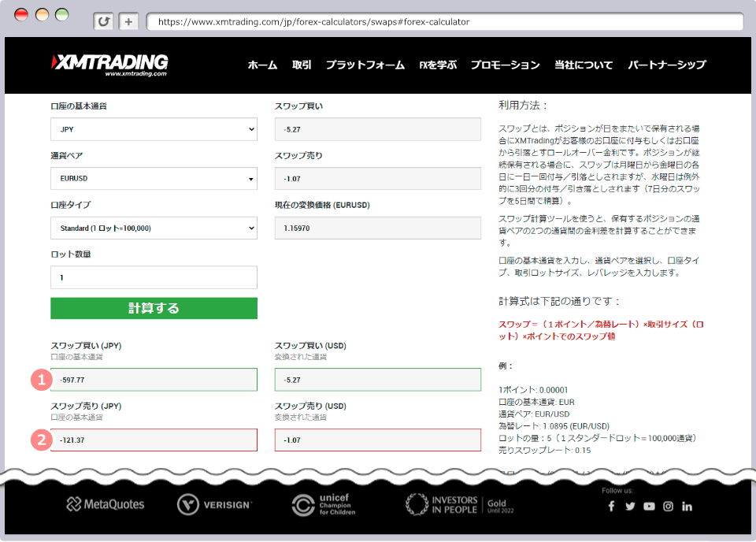Click the browser reload icon
This screenshot has width=756, height=542.
[103, 22]
